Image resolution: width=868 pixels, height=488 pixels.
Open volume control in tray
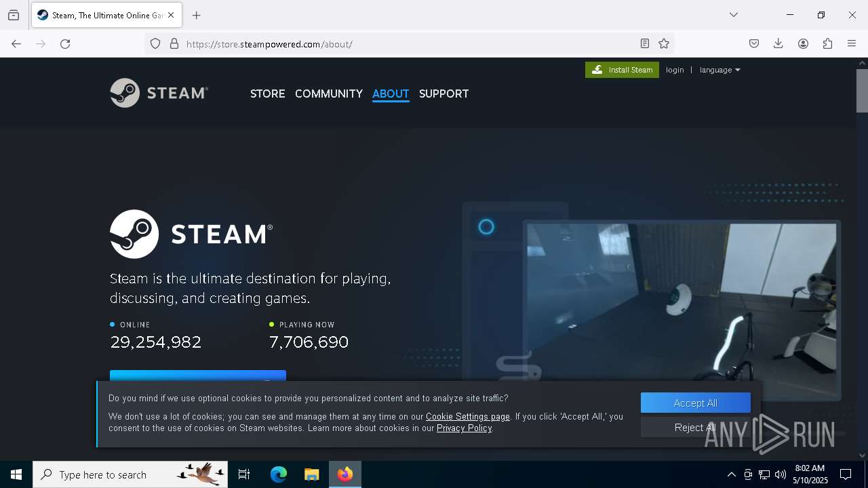pyautogui.click(x=781, y=474)
